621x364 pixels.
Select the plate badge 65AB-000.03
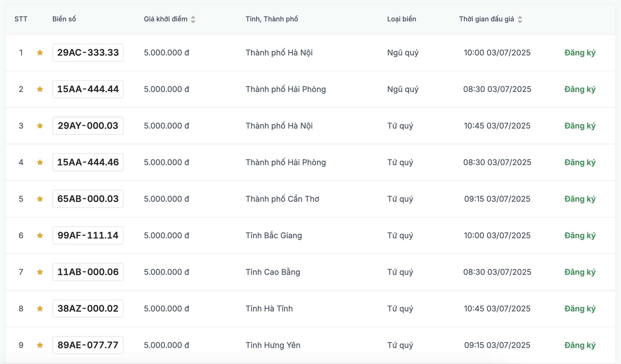pos(88,199)
